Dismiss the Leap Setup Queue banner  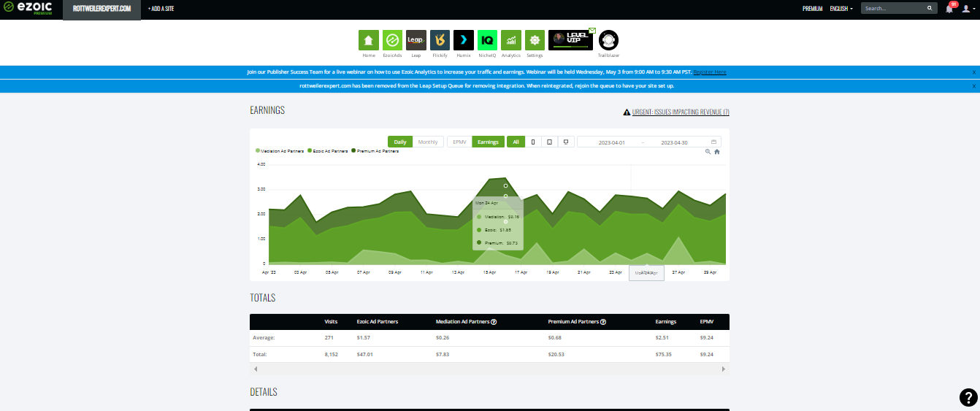pyautogui.click(x=973, y=86)
